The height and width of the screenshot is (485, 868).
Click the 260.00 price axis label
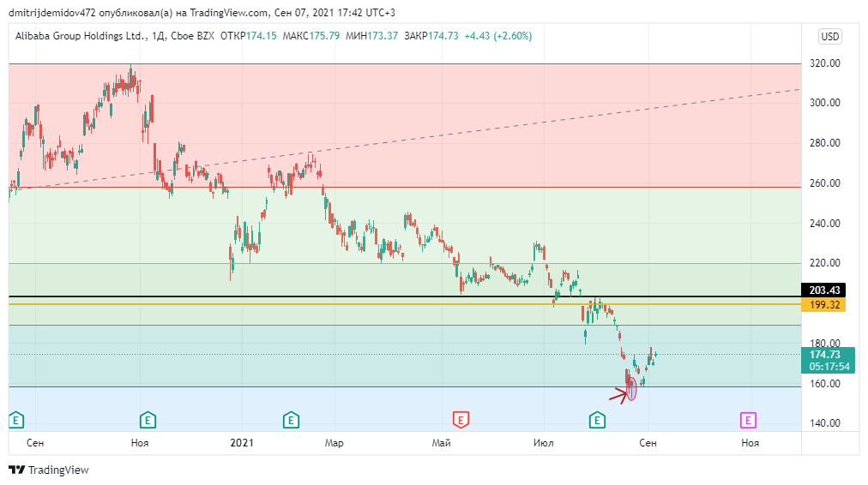tap(825, 183)
